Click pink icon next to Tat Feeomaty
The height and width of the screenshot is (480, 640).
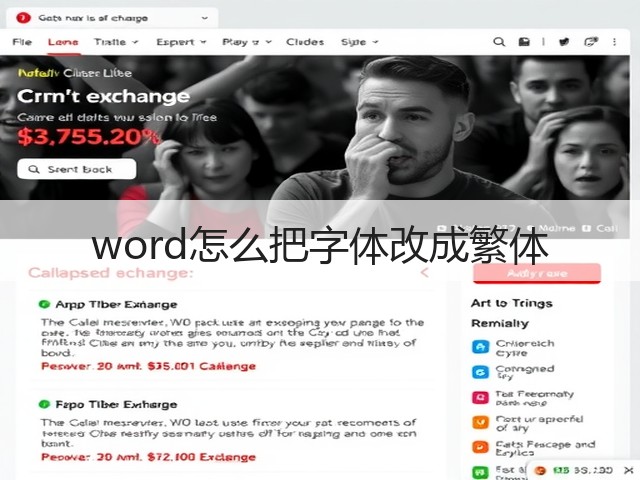(480, 397)
